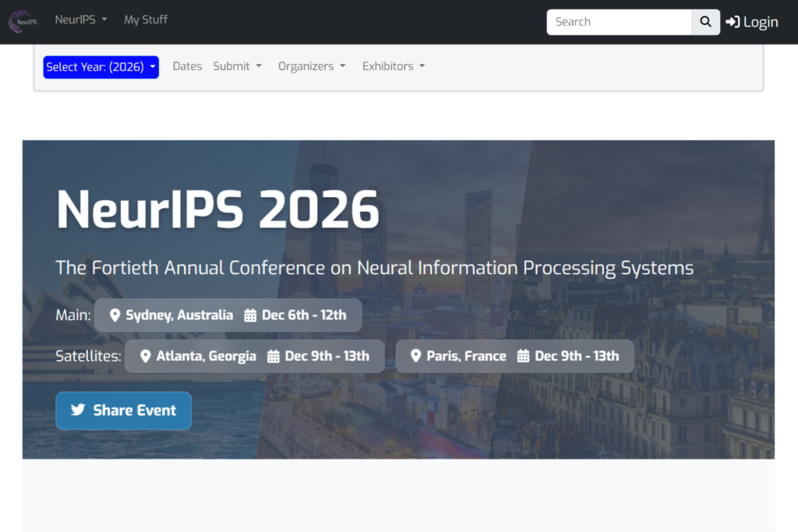Expand the Exhibitors menu

394,66
